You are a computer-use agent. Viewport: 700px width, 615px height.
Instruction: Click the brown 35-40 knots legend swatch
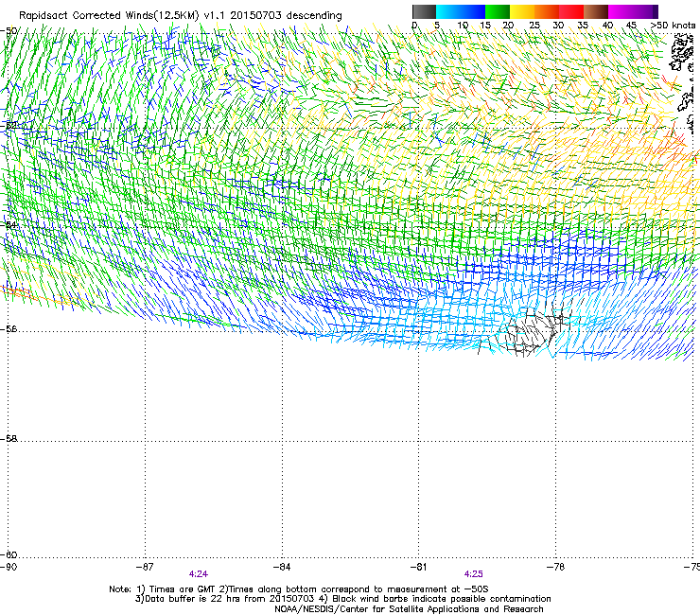coord(596,11)
